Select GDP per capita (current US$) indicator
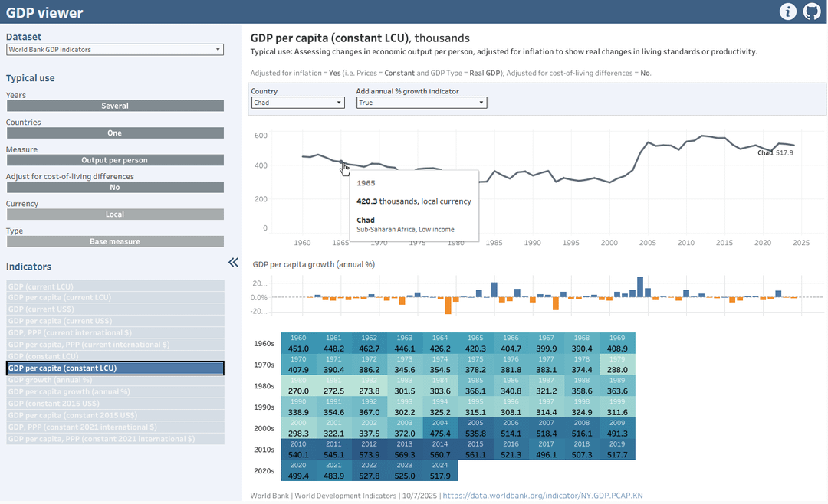 point(115,309)
